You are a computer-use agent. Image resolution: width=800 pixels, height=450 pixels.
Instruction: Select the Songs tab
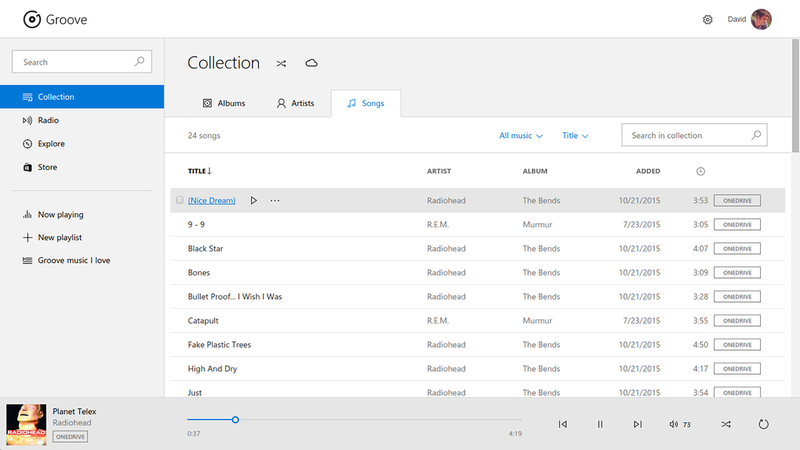point(365,103)
